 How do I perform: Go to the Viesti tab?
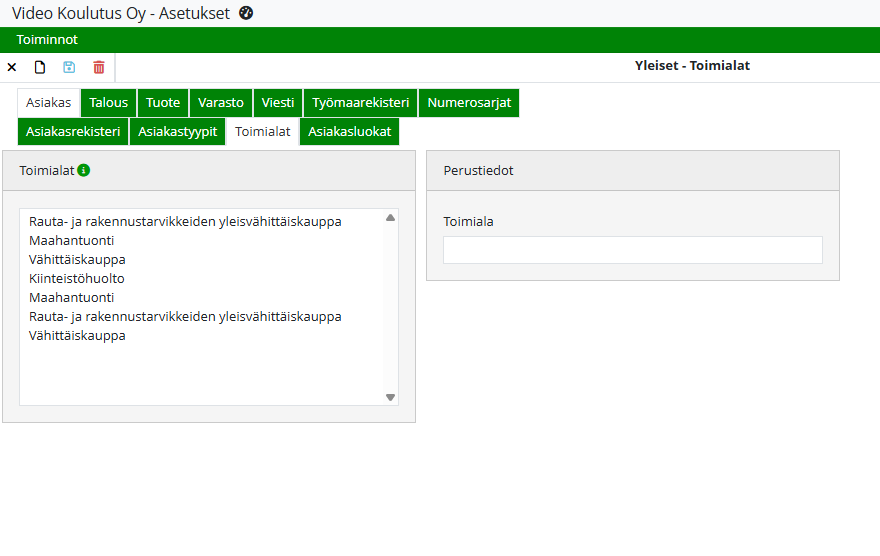pos(278,103)
